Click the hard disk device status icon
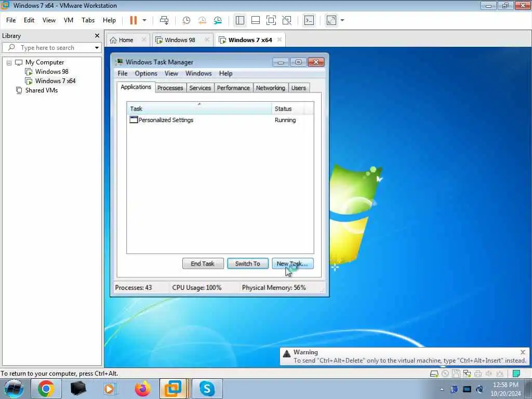532x399 pixels. [434, 374]
